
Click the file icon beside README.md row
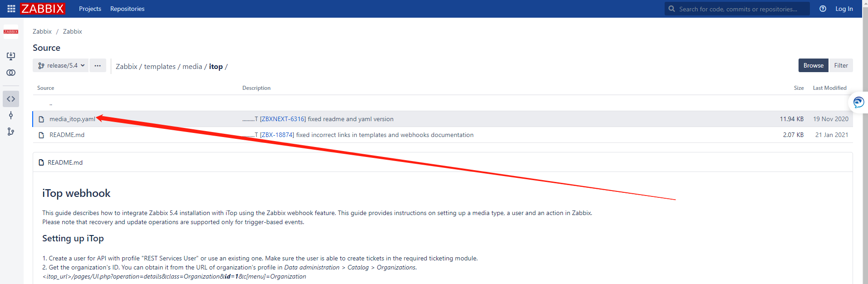[41, 135]
